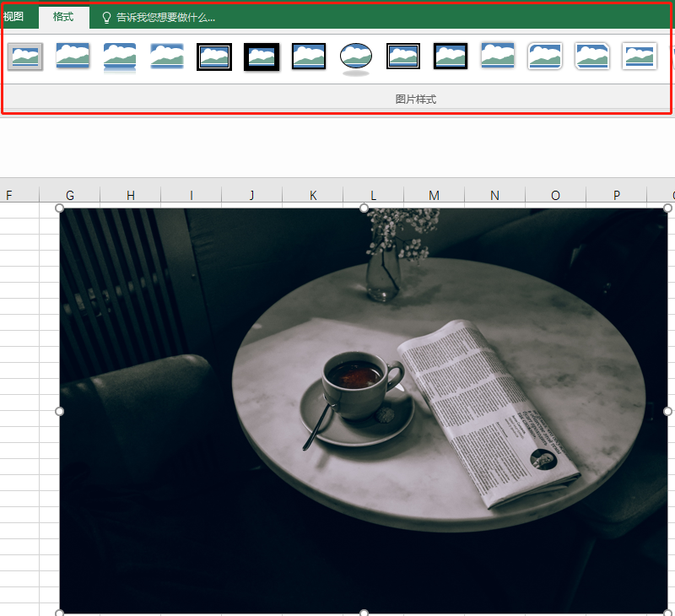
Task: Apply the Thick Matte Black picture style
Action: (262, 57)
